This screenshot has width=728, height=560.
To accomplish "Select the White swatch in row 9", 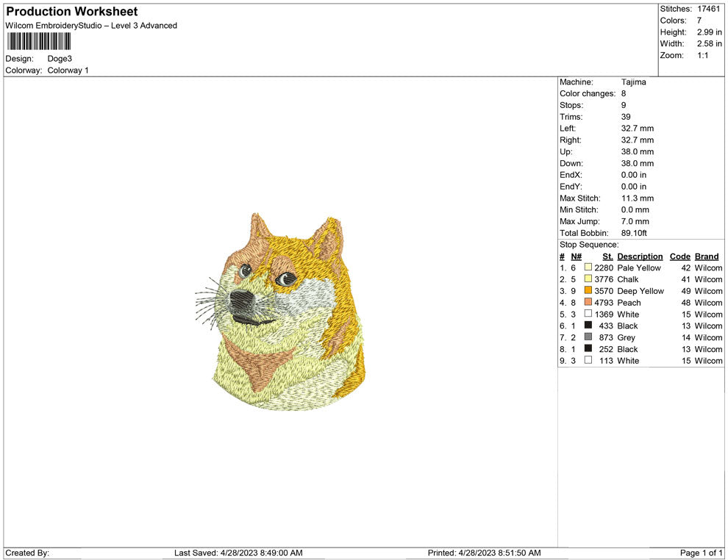I will coord(588,360).
